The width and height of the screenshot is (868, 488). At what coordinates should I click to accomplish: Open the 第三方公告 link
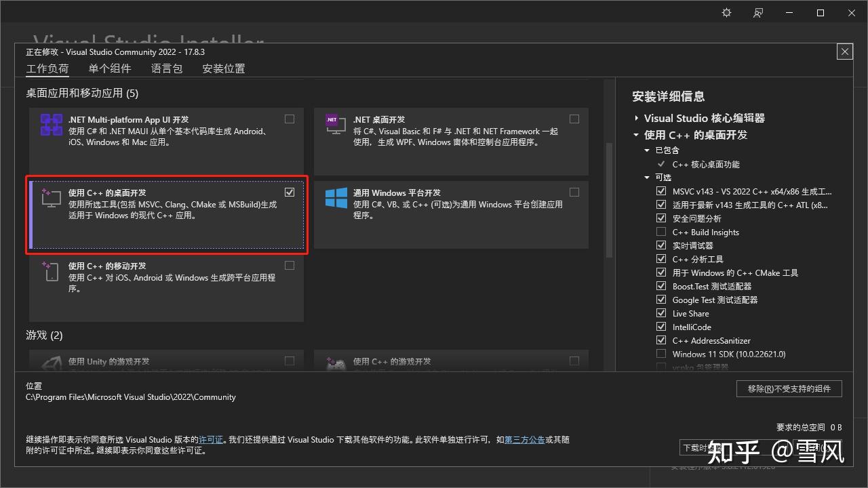pos(524,440)
